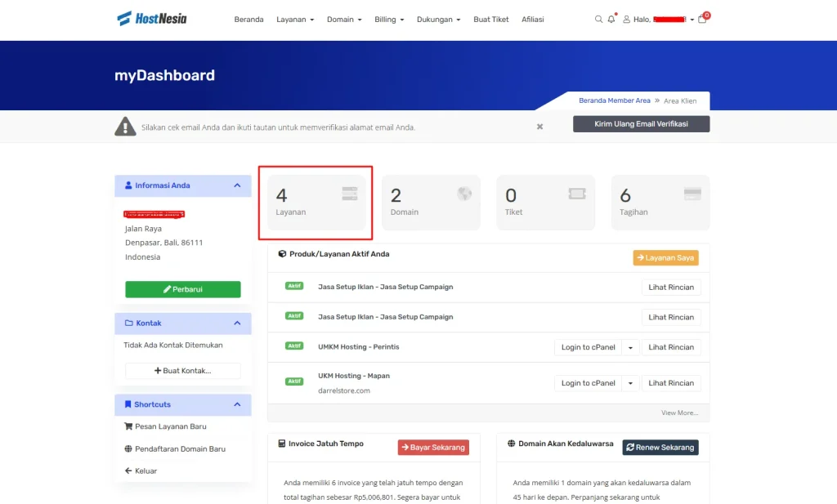837x504 pixels.
Task: Open the search magnifier icon
Action: pyautogui.click(x=598, y=20)
